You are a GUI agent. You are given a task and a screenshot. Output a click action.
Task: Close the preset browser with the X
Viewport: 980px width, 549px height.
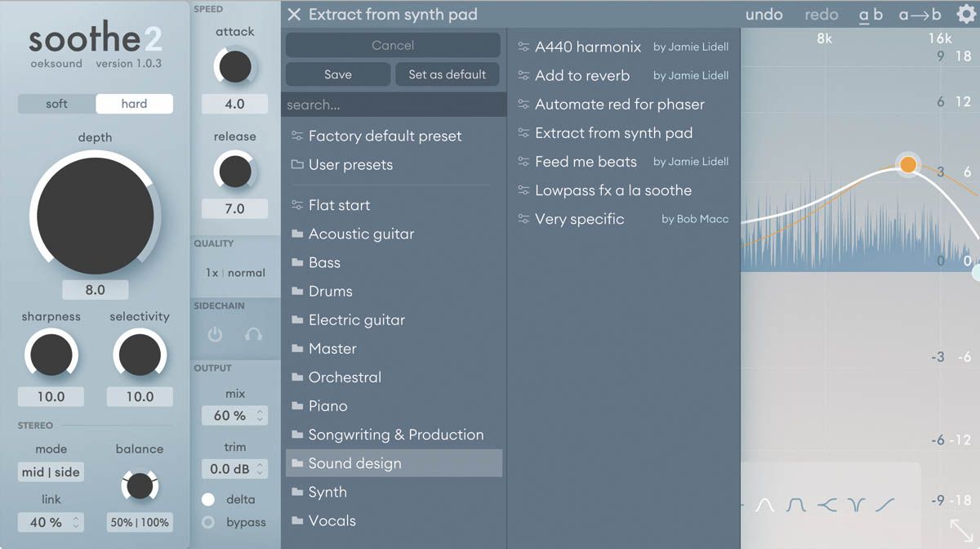(x=295, y=15)
